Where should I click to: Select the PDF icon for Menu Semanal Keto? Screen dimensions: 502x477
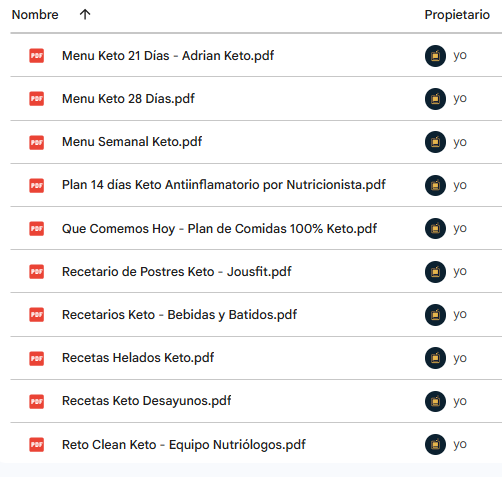[37, 142]
